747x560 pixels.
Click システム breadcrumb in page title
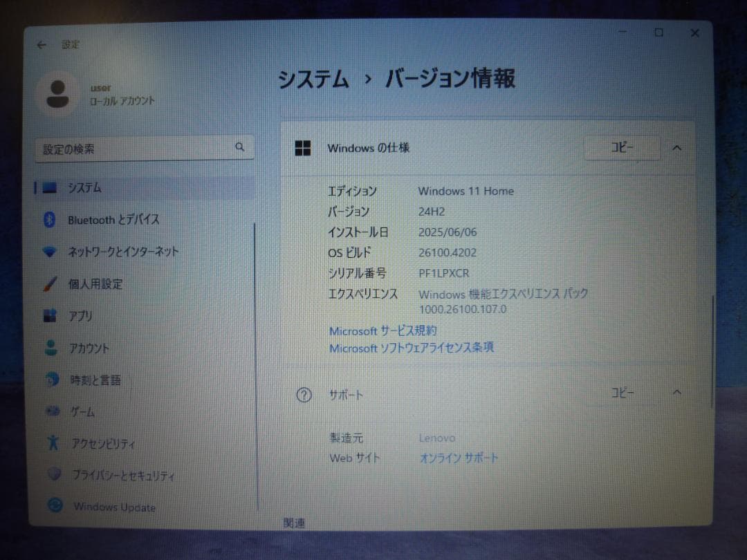click(x=313, y=79)
